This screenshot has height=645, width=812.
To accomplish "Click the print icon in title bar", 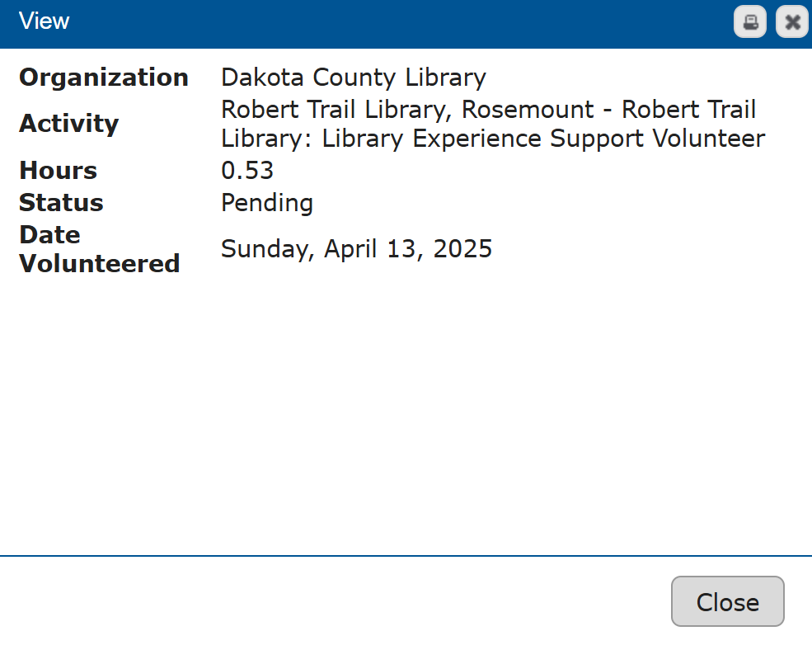I will 750,22.
